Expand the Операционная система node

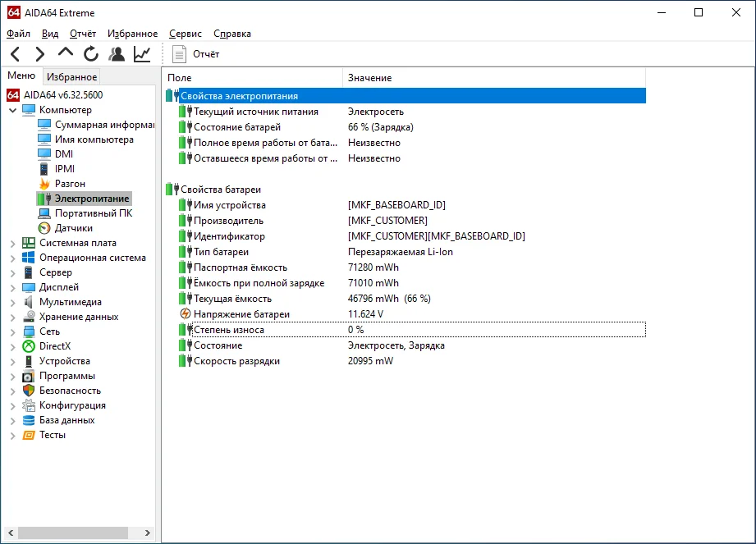point(12,258)
